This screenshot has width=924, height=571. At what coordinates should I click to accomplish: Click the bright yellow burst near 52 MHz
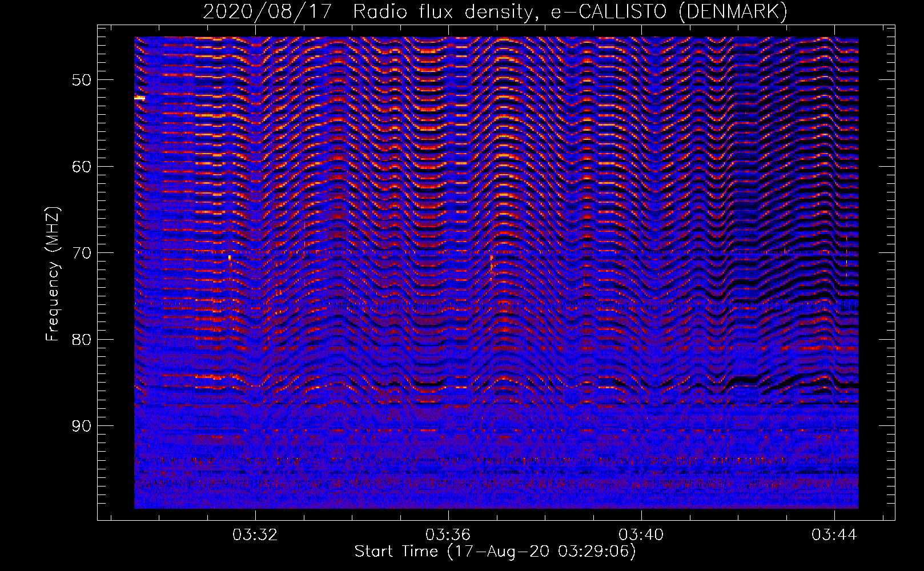(x=140, y=98)
